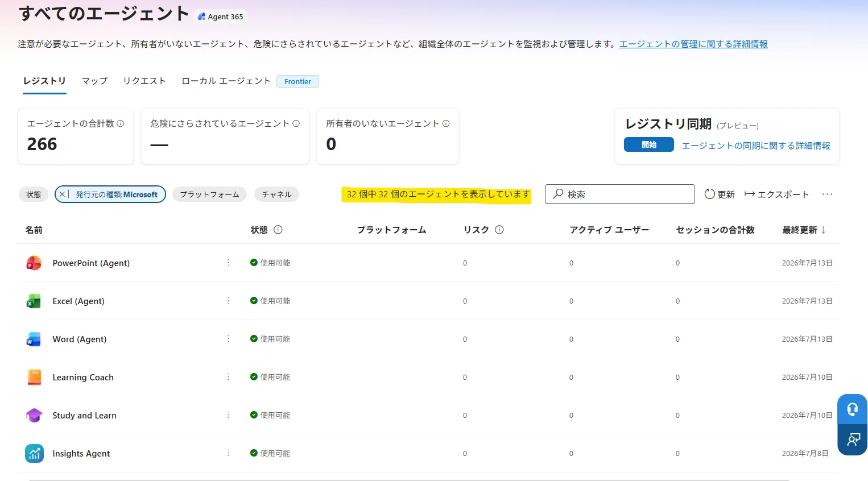This screenshot has width=868, height=481.
Task: Open more options for PowerPoint (Agent)
Action: coord(228,263)
